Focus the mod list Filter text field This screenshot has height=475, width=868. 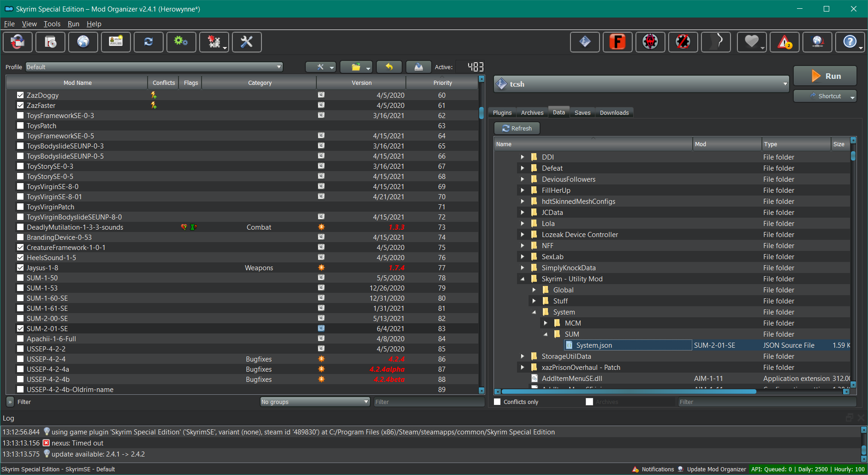pyautogui.click(x=428, y=402)
